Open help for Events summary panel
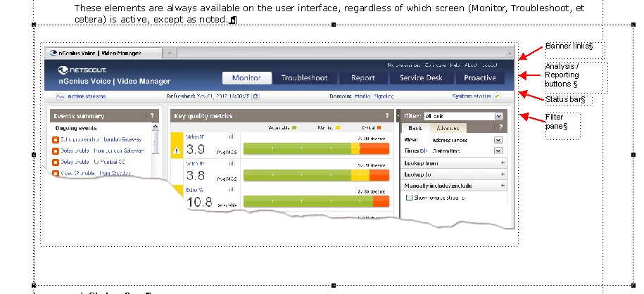The image size is (644, 294). [152, 116]
